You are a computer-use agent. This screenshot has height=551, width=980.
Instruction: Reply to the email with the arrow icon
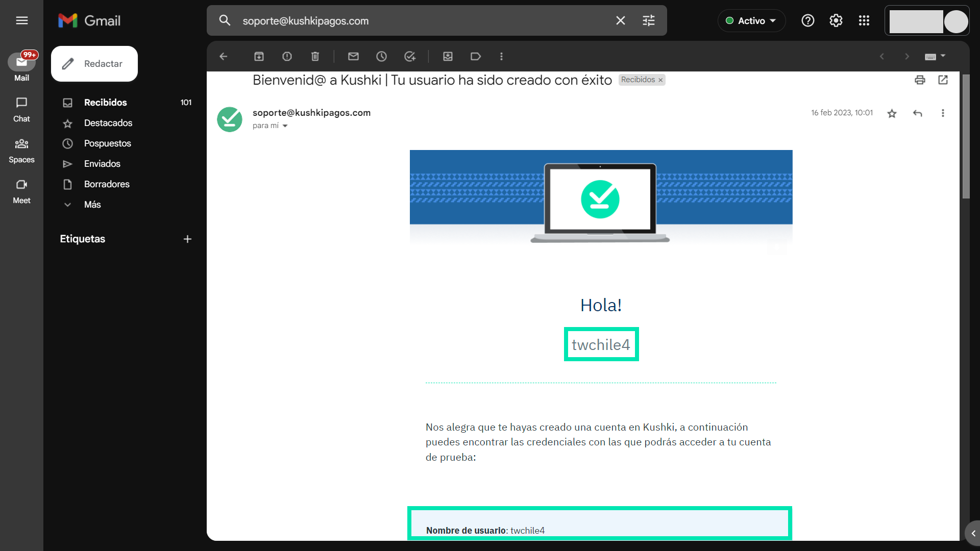pos(917,113)
